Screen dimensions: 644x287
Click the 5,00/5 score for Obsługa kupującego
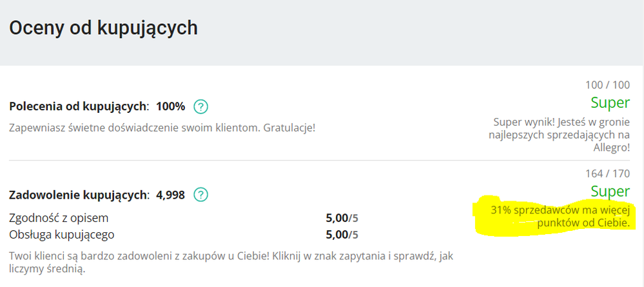click(x=342, y=234)
